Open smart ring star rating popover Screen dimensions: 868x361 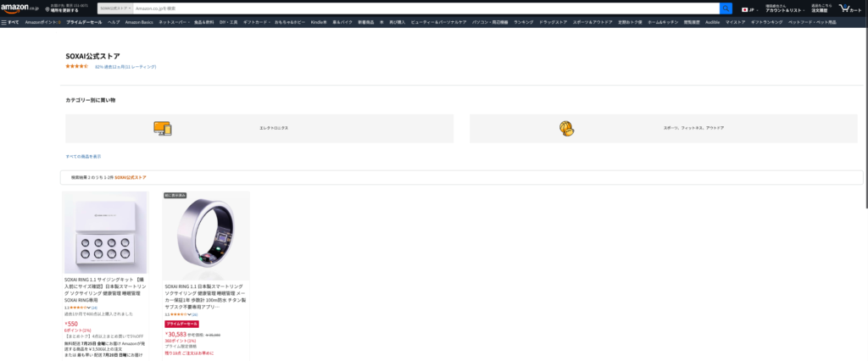[181, 314]
